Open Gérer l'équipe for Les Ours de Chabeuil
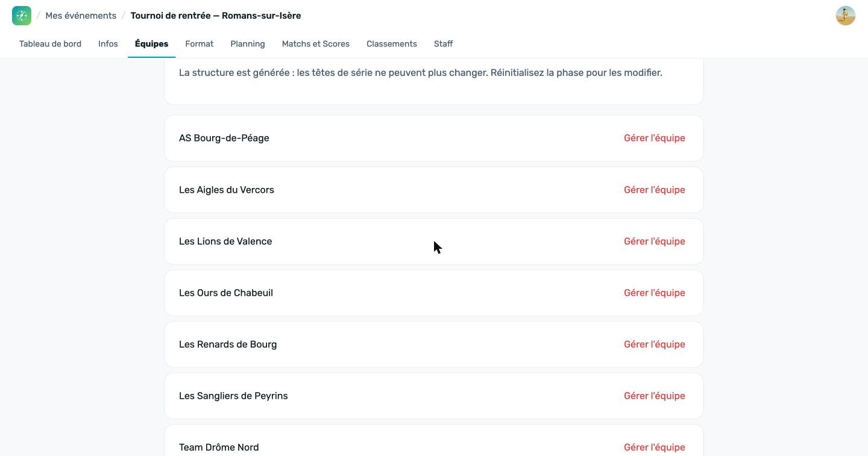Viewport: 868px width, 456px height. point(655,293)
